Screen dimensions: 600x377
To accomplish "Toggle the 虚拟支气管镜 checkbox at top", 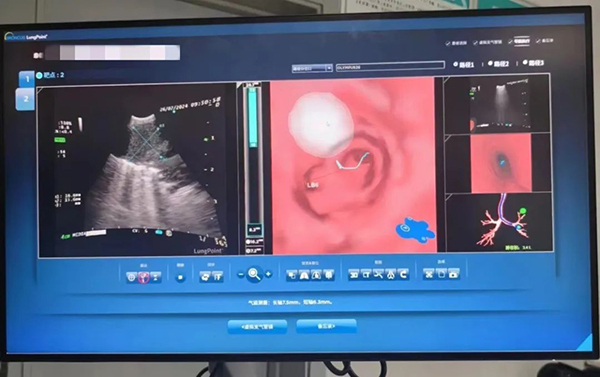I will (x=475, y=42).
